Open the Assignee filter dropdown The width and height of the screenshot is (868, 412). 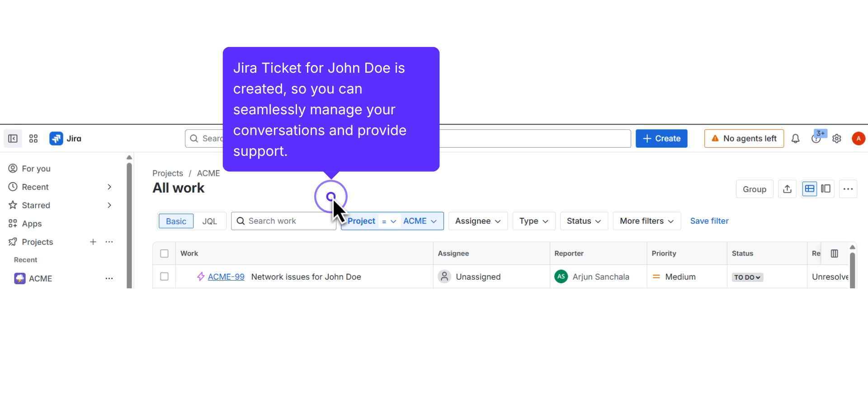[x=478, y=221]
